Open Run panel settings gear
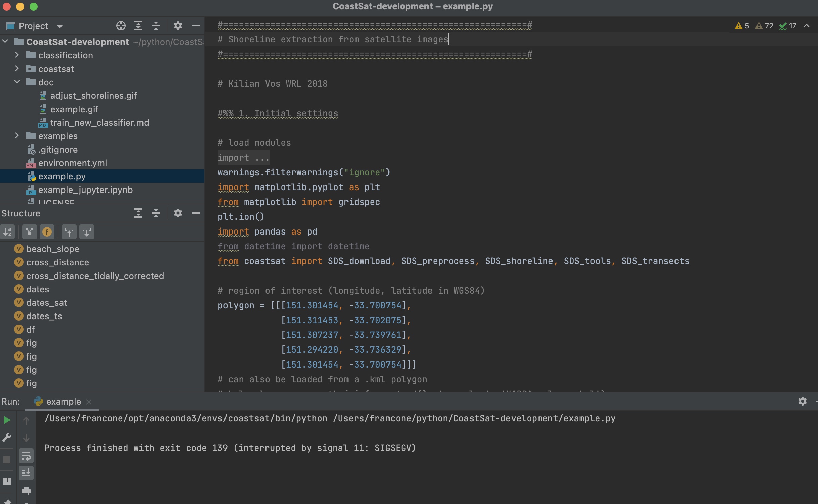This screenshot has width=818, height=504. [802, 401]
